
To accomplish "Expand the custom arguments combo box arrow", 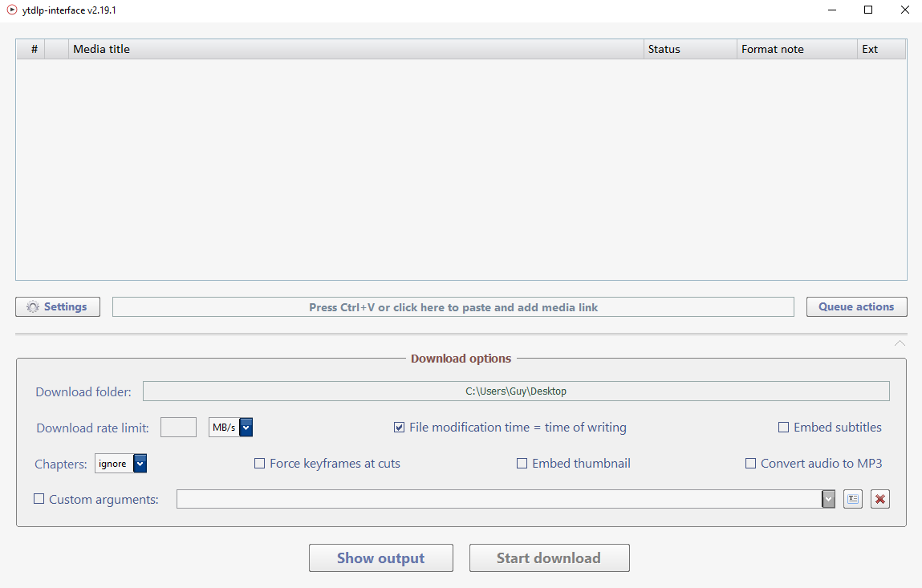I will coord(828,499).
